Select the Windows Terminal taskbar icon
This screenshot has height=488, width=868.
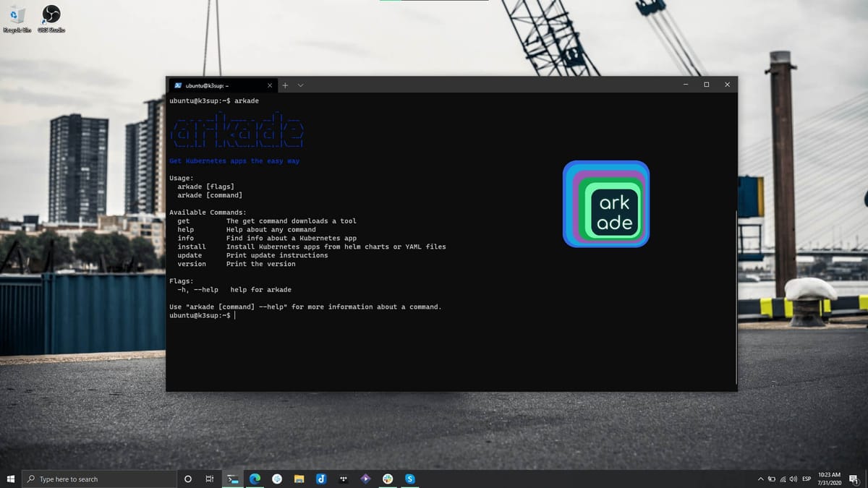click(x=232, y=479)
